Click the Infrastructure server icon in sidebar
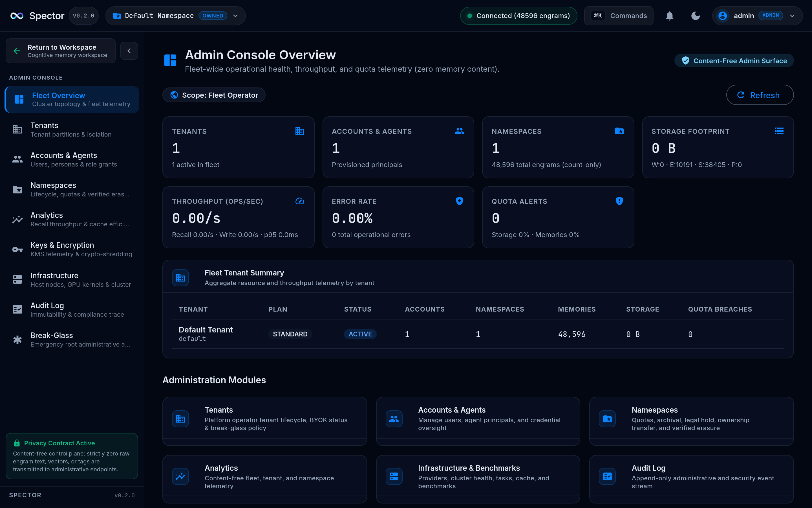The height and width of the screenshot is (508, 812). point(17,279)
